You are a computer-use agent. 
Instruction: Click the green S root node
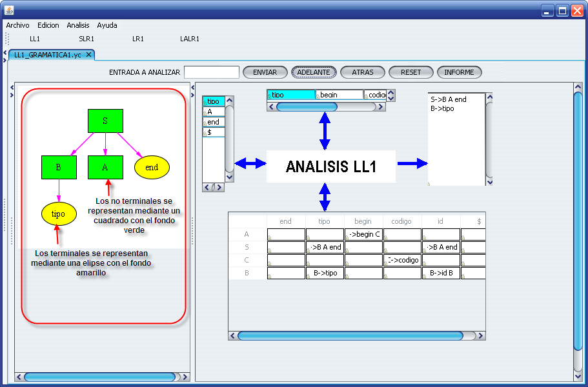point(105,121)
